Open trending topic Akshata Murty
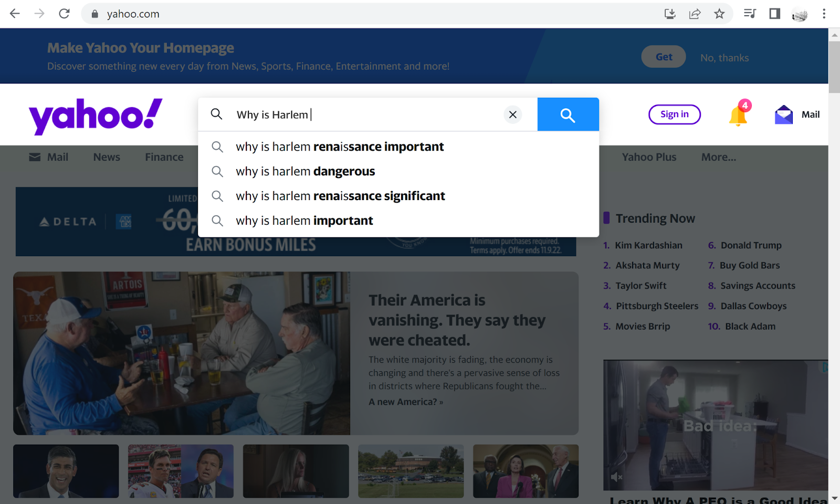Image resolution: width=840 pixels, height=504 pixels. [647, 266]
